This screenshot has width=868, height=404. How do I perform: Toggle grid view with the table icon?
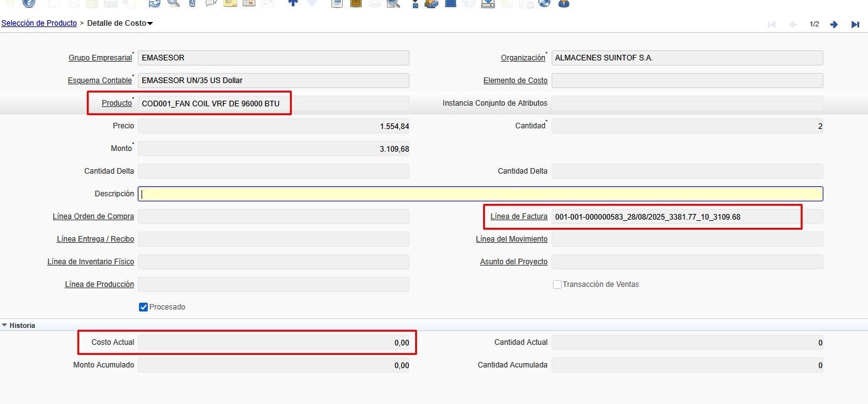pos(249,3)
